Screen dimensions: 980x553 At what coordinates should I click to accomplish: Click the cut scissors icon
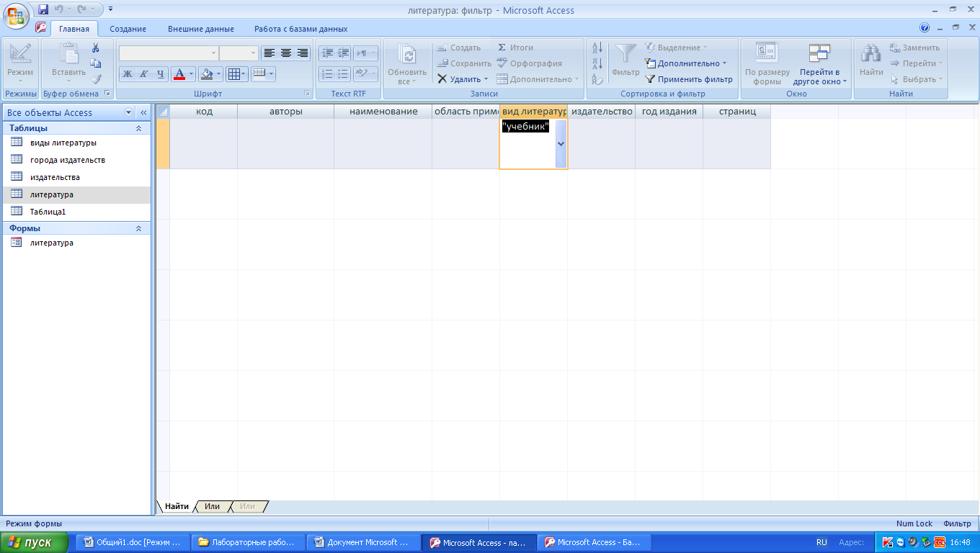pos(95,48)
